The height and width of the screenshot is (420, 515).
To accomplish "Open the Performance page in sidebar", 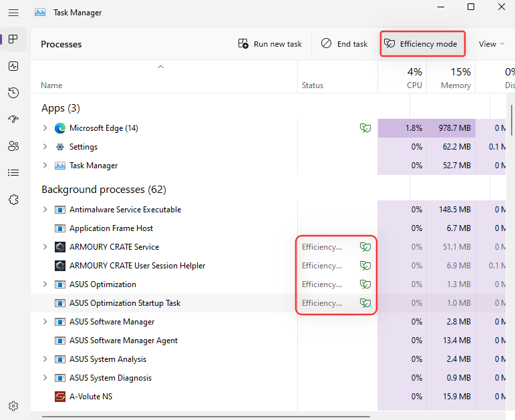I will click(13, 66).
